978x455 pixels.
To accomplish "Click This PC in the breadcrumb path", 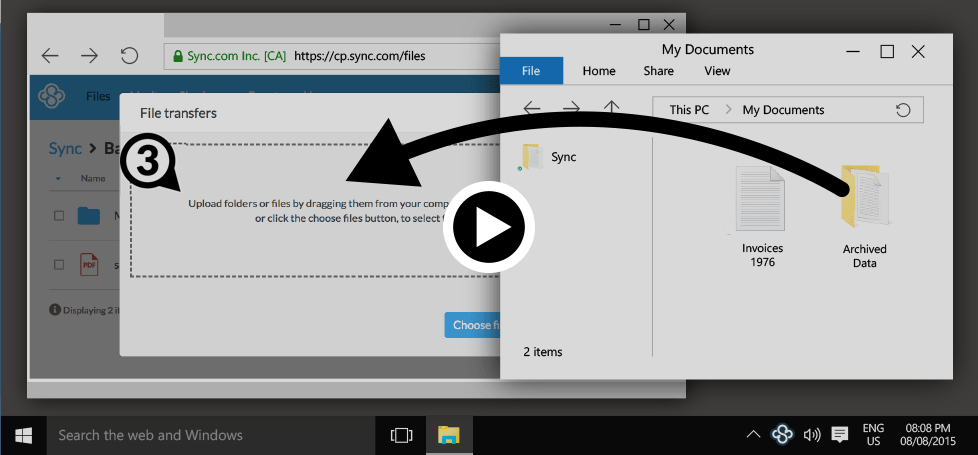I will 689,110.
